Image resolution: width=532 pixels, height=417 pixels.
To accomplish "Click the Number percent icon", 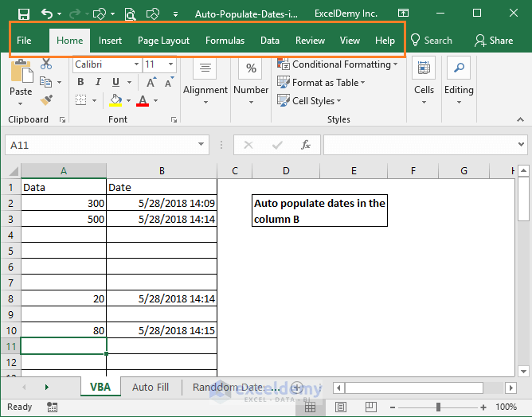I will pyautogui.click(x=251, y=68).
